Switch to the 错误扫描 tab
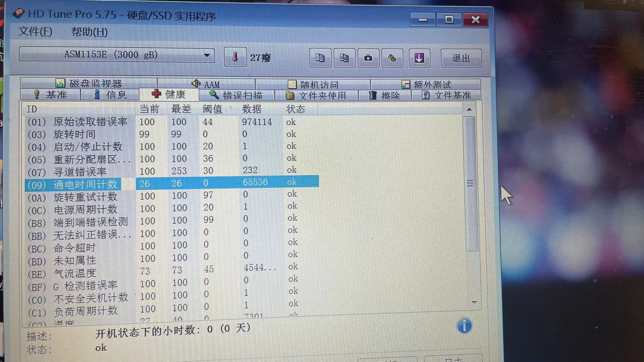644x362 pixels. click(x=237, y=95)
